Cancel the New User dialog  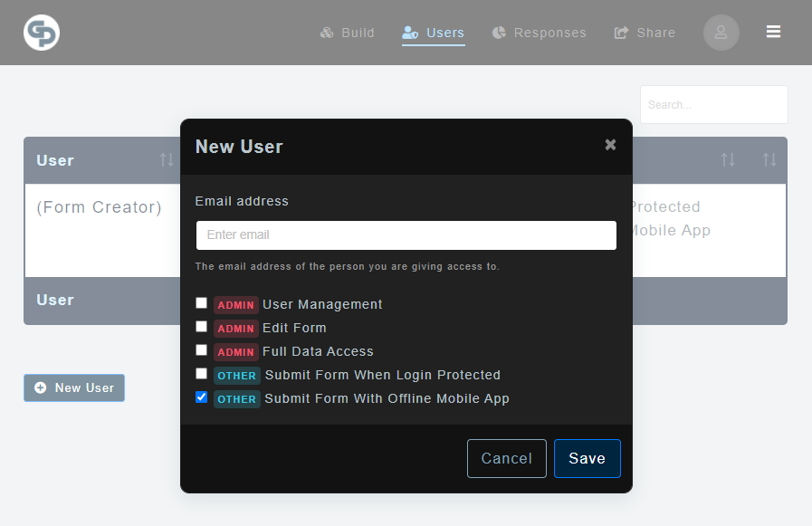coord(506,458)
